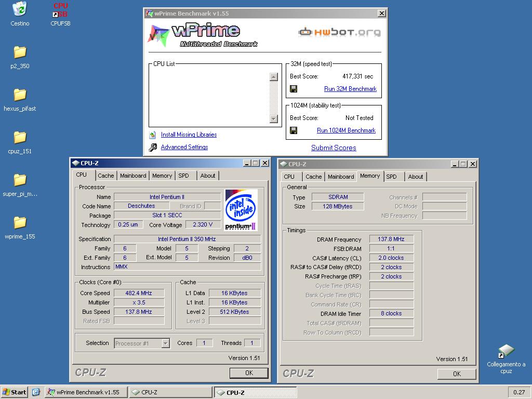532x399 pixels.
Task: Activate the second CPU-Z taskbar item
Action: (x=255, y=392)
